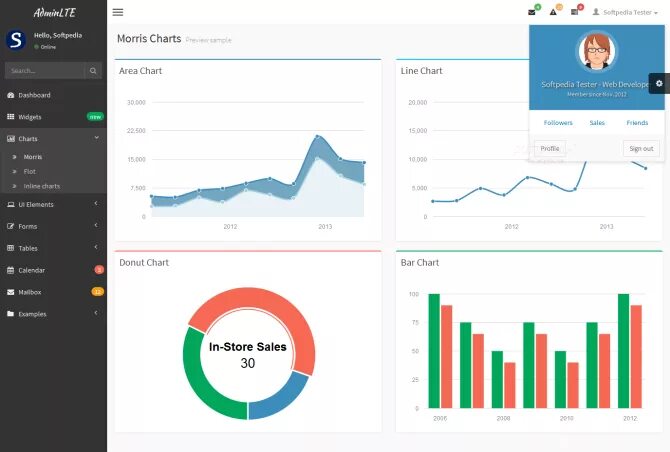
Task: Click the sidebar Search input field
Action: pos(45,70)
